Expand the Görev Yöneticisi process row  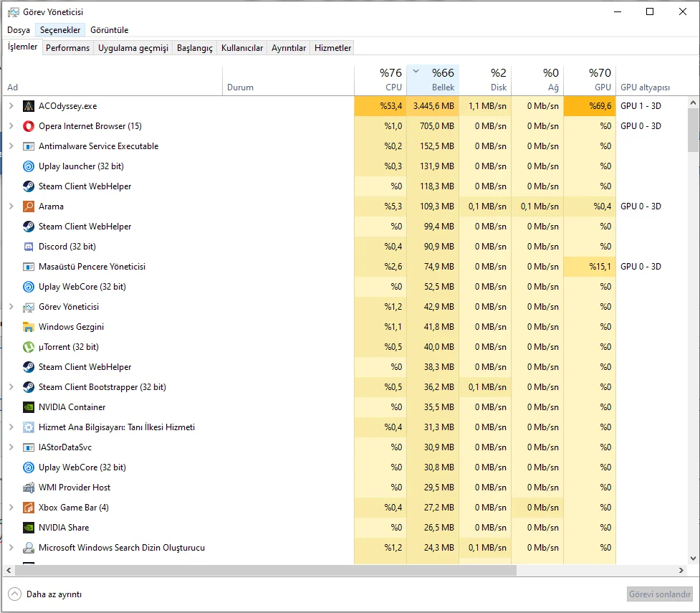pyautogui.click(x=11, y=307)
